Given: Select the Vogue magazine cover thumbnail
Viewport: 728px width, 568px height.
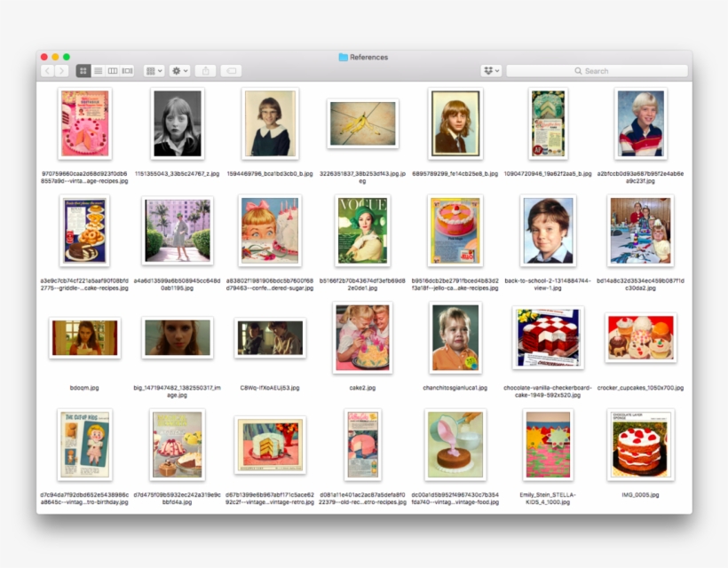Looking at the screenshot, I should click(362, 231).
